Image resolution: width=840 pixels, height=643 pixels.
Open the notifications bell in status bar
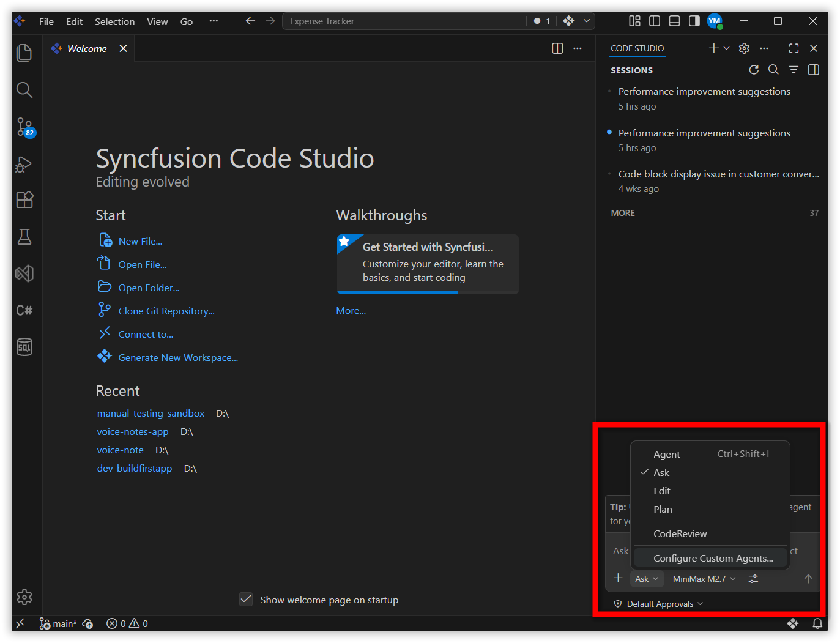(817, 623)
